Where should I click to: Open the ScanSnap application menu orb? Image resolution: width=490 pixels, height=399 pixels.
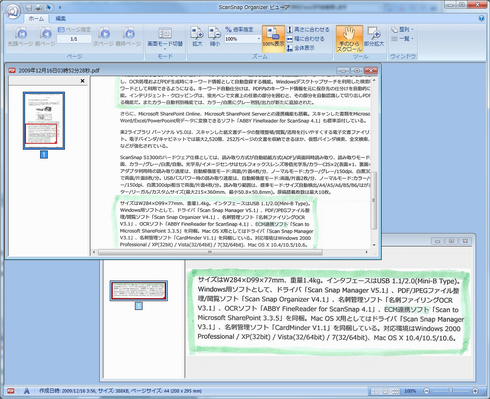coord(12,11)
